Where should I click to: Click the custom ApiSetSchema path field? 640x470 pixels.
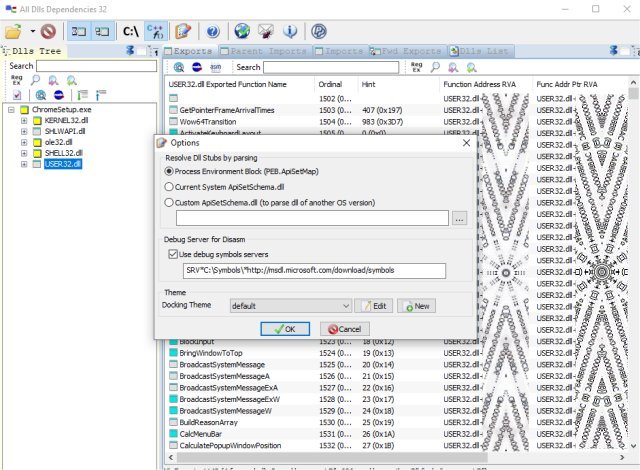(x=312, y=218)
